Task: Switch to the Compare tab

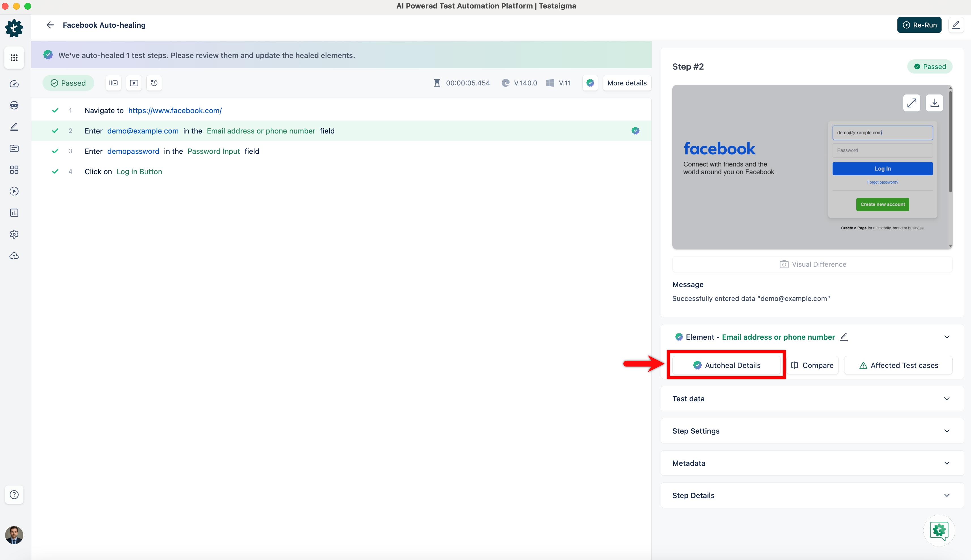Action: tap(812, 365)
